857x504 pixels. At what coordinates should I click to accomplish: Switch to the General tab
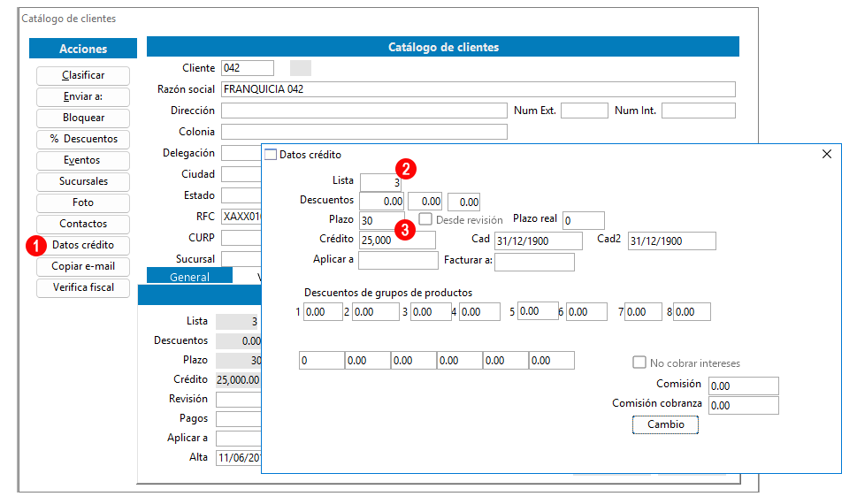click(189, 276)
